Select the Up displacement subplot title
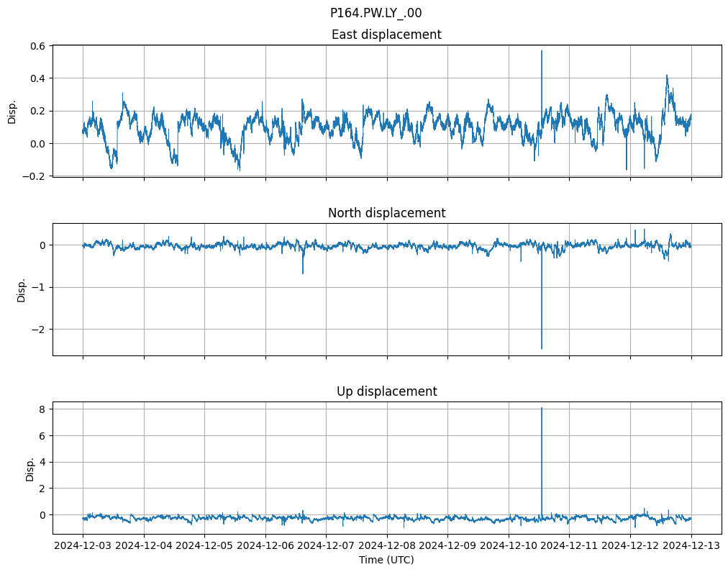The width and height of the screenshot is (728, 572). click(x=386, y=391)
